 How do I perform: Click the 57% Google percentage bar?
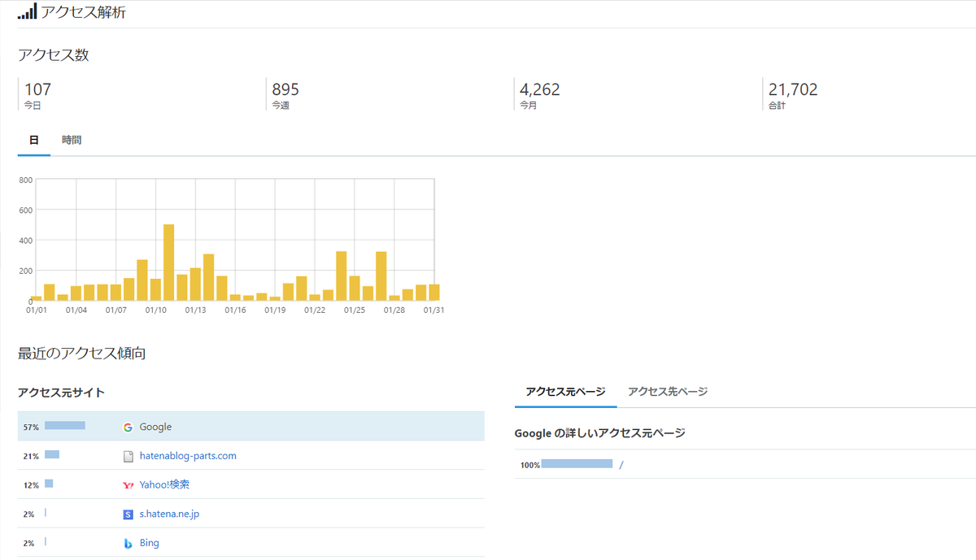65,426
